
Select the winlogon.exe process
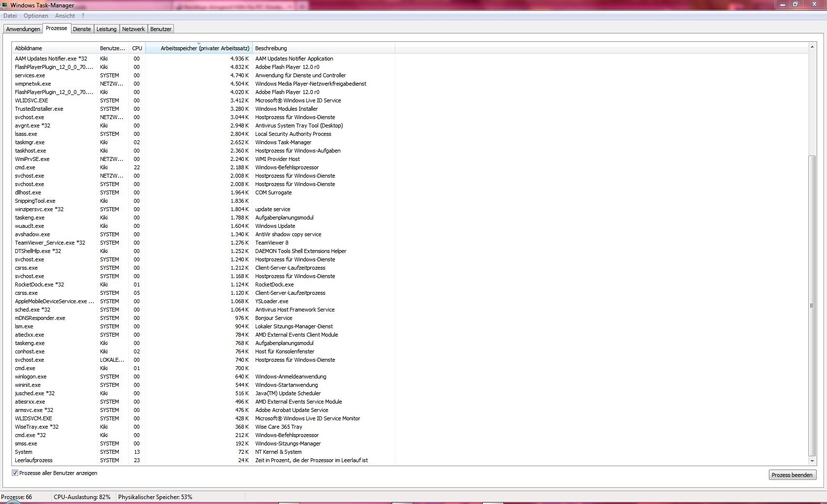point(203,377)
